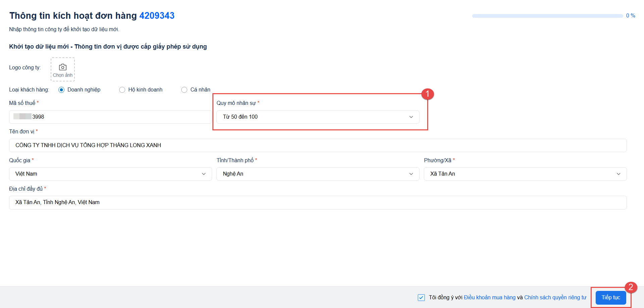
Task: Choose the Cá nhân customer type
Action: point(184,90)
